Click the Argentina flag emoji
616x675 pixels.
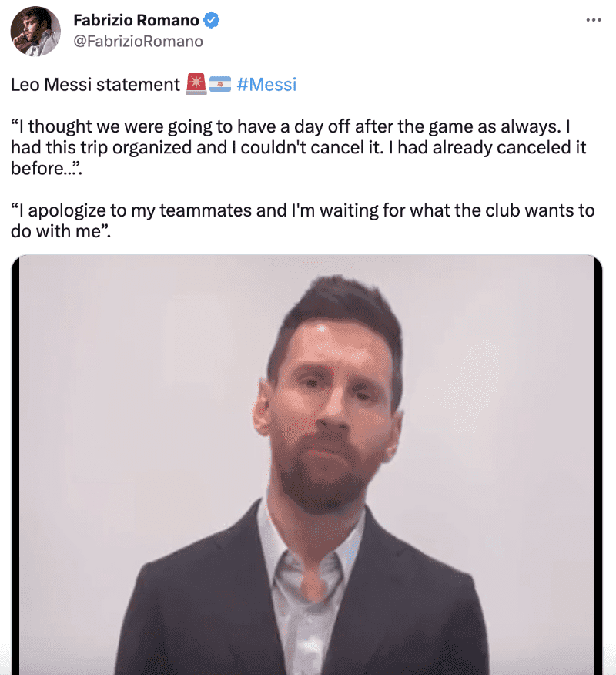pyautogui.click(x=220, y=84)
